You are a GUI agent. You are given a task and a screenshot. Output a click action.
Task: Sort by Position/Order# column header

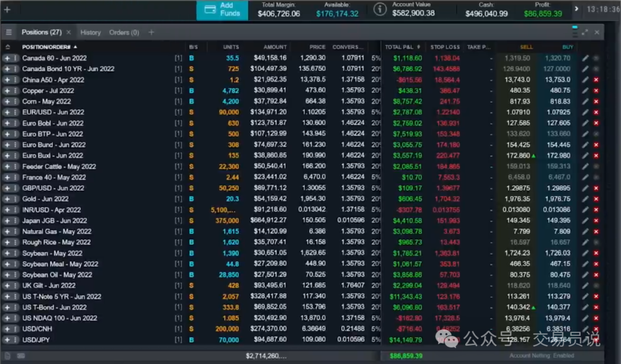(46, 47)
